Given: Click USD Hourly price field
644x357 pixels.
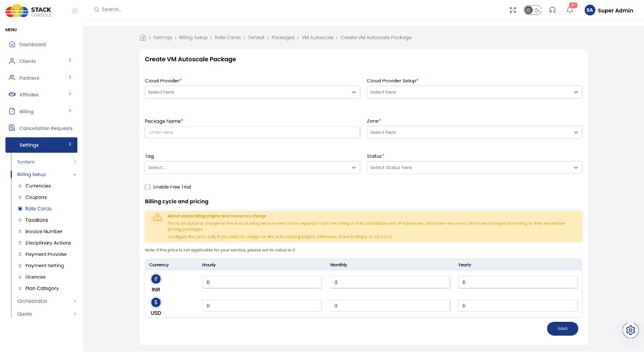Looking at the screenshot, I should pos(262,305).
